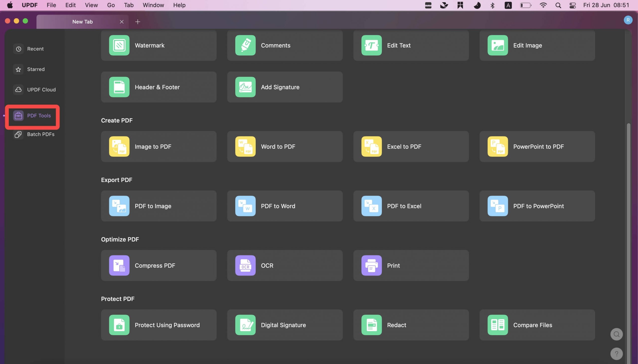Click the Redact tool icon
The width and height of the screenshot is (638, 364).
371,325
